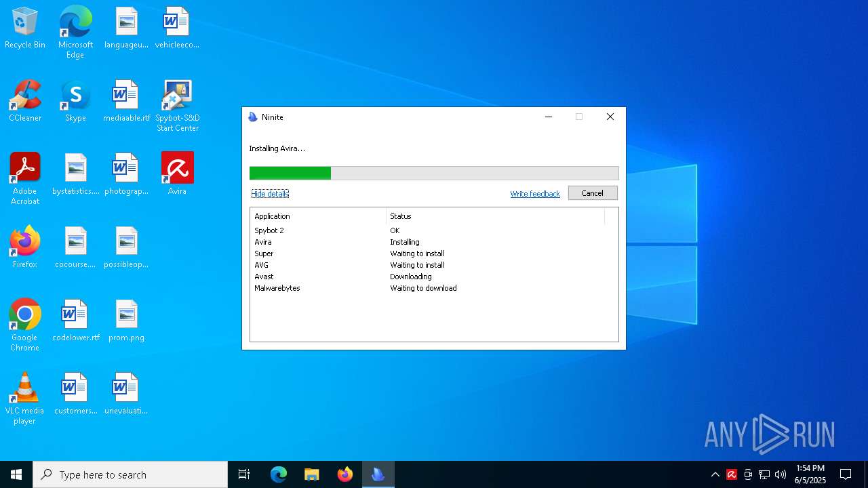The image size is (868, 488).
Task: Select possibleop... image file icon
Action: pos(126,248)
